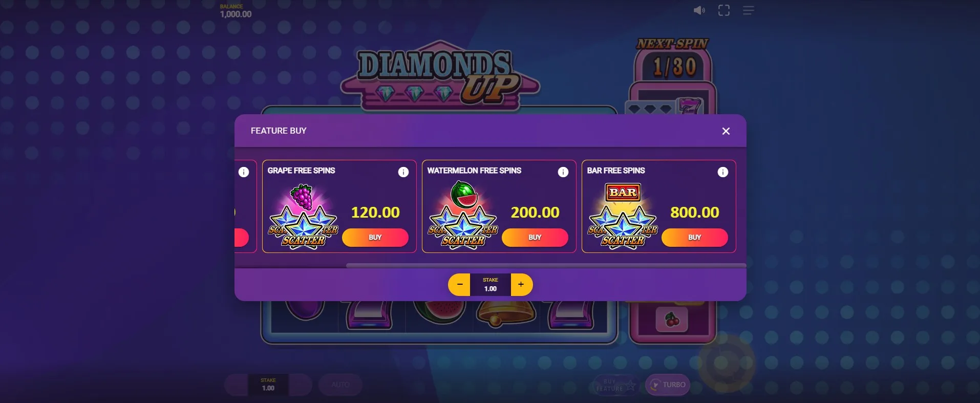Click the partially visible Buy button at left
The width and height of the screenshot is (980, 403).
click(x=242, y=238)
